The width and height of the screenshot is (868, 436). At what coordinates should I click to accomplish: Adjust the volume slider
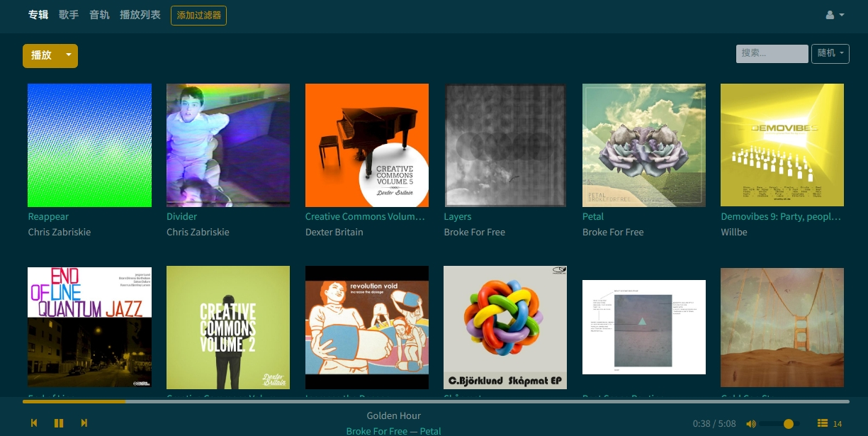780,424
